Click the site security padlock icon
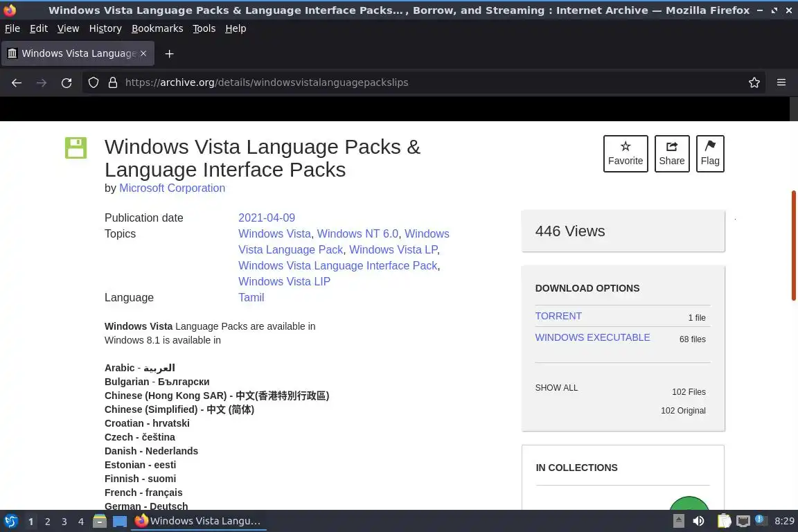Image resolution: width=798 pixels, height=532 pixels. coord(113,82)
